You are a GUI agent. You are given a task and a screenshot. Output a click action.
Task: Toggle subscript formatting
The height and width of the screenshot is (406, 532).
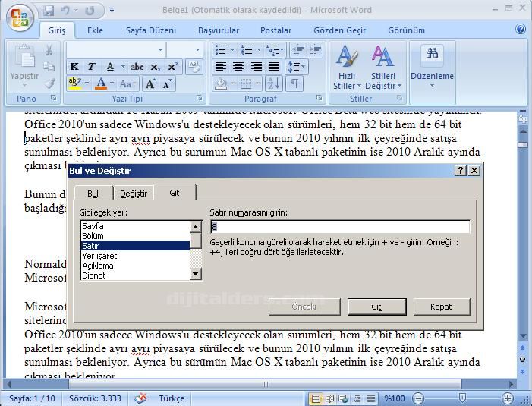point(156,67)
